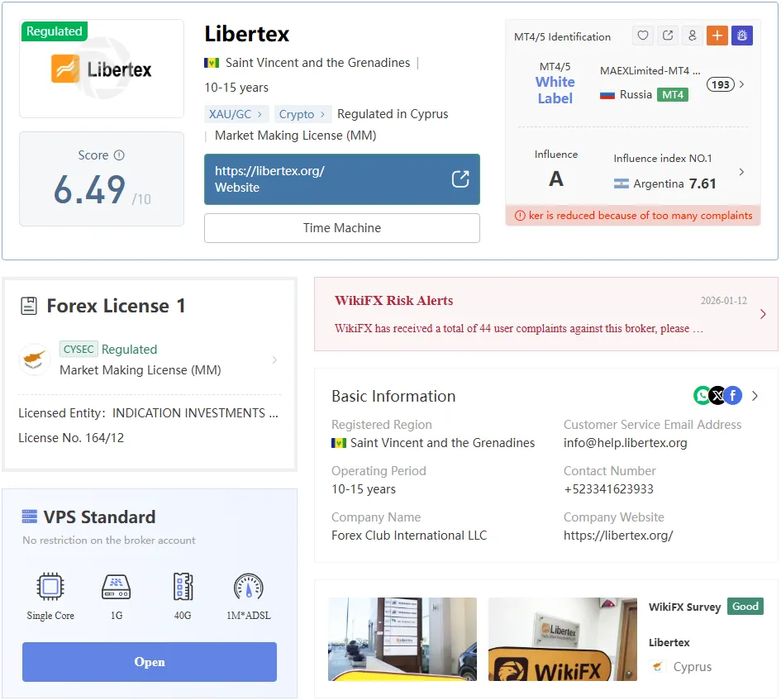781x700 pixels.
Task: Click the user profile icon in header
Action: (x=693, y=36)
